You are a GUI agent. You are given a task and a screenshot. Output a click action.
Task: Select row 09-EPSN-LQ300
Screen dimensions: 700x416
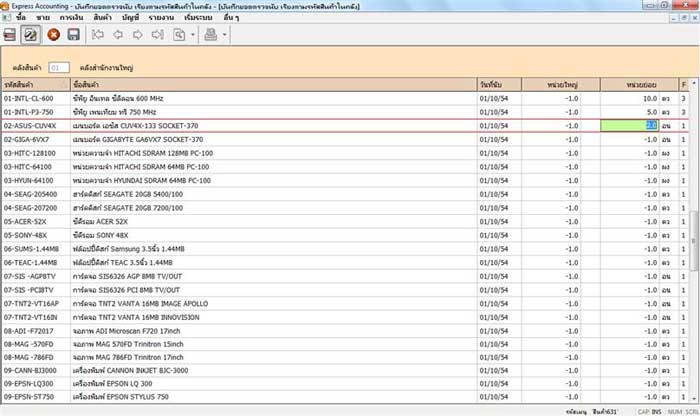[x=345, y=384]
